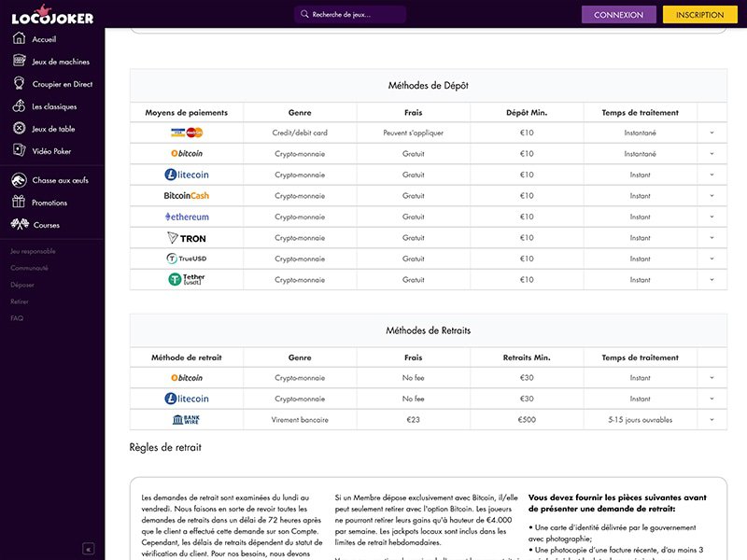
Task: Click the Règles de retrait heading
Action: click(165, 447)
